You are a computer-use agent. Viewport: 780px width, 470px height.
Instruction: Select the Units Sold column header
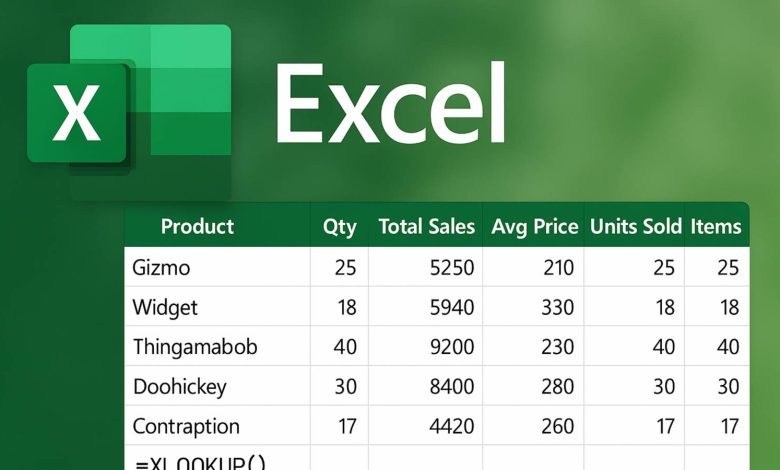pyautogui.click(x=635, y=227)
